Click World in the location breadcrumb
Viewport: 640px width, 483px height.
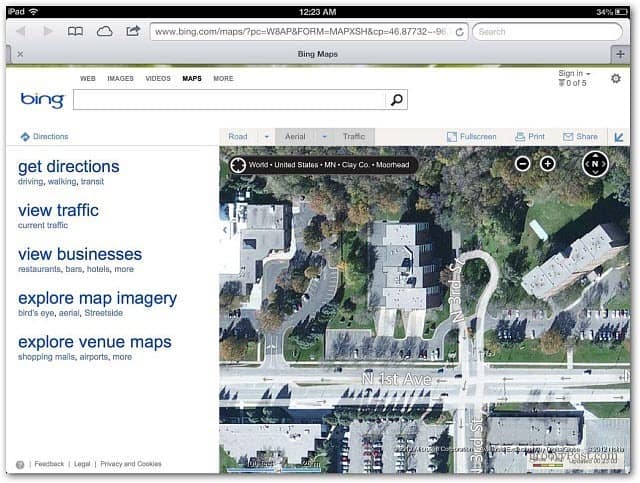coord(258,165)
